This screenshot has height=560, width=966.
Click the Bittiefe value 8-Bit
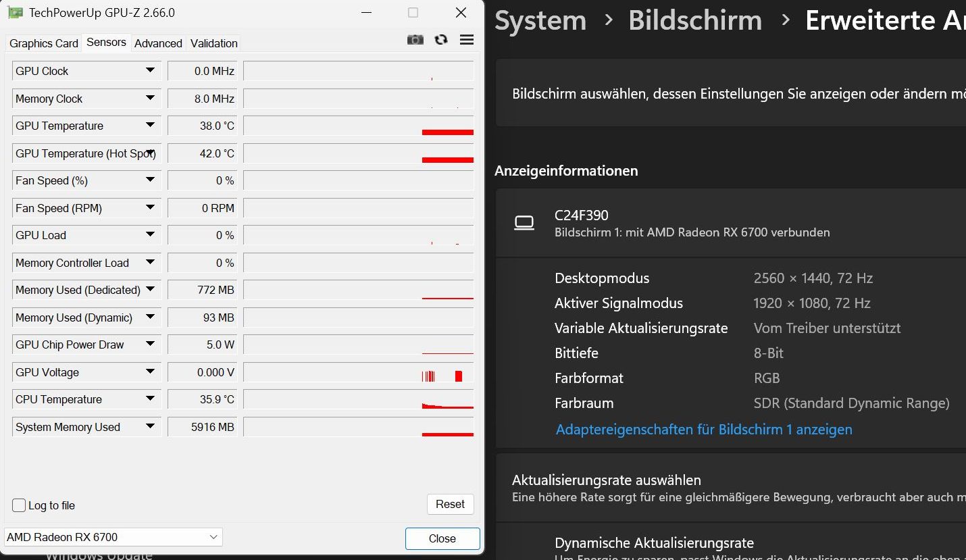[769, 353]
